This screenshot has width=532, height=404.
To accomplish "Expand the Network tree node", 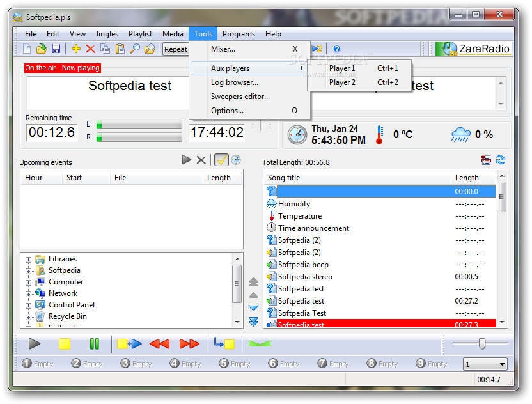I will click(x=29, y=294).
